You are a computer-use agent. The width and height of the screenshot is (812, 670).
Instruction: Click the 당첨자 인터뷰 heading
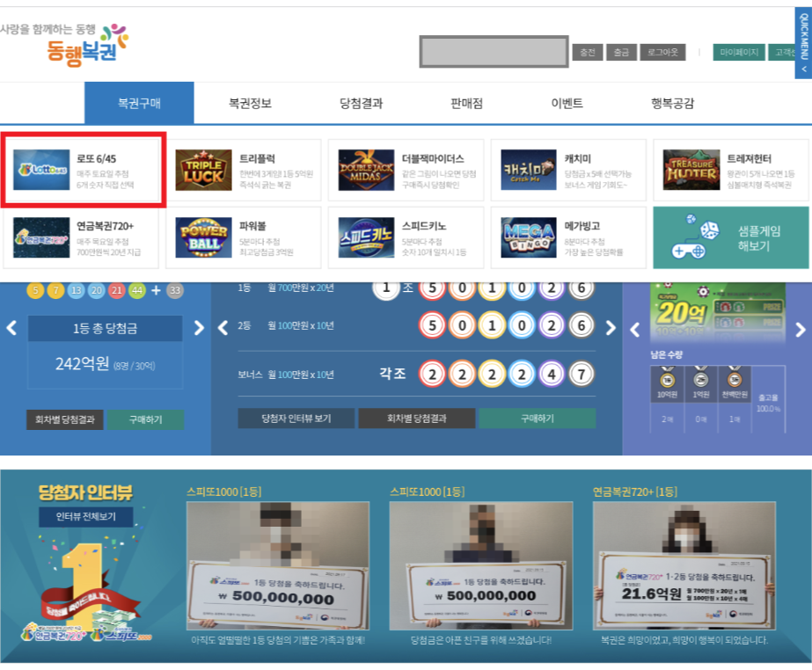point(85,492)
